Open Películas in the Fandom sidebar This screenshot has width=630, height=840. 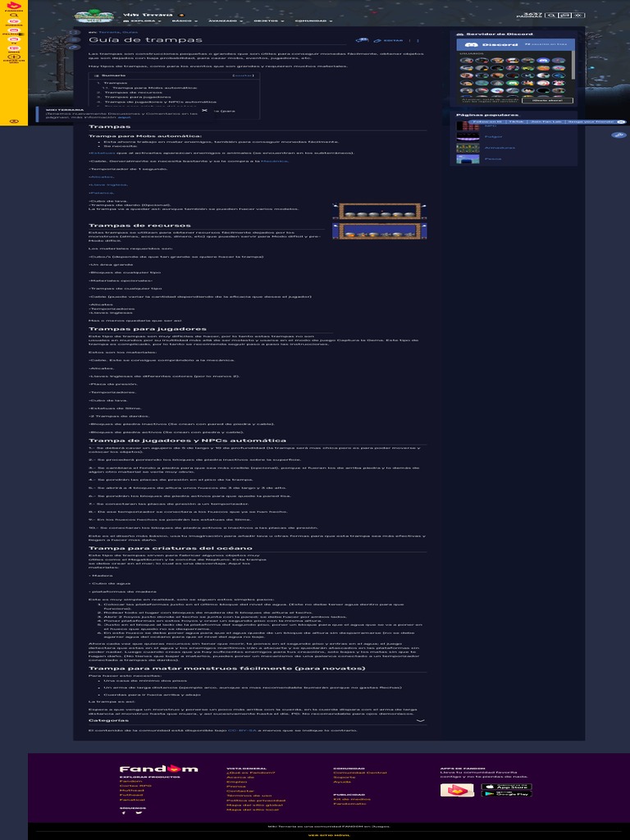14,32
